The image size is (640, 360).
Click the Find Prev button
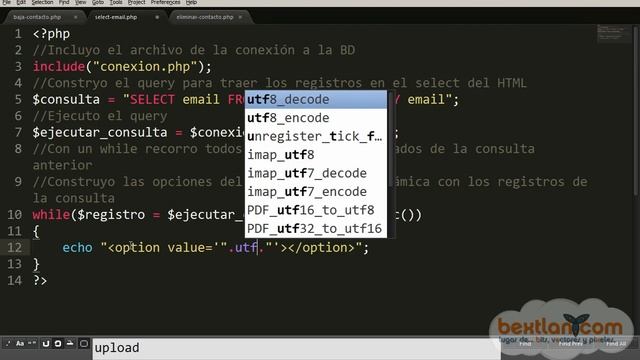coord(571,344)
